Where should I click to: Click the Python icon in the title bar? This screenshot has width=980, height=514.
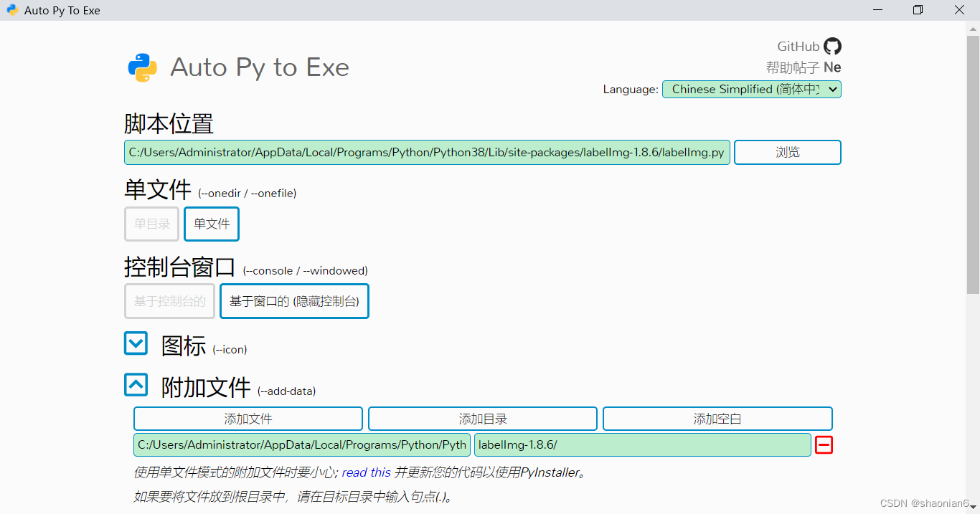(11, 10)
